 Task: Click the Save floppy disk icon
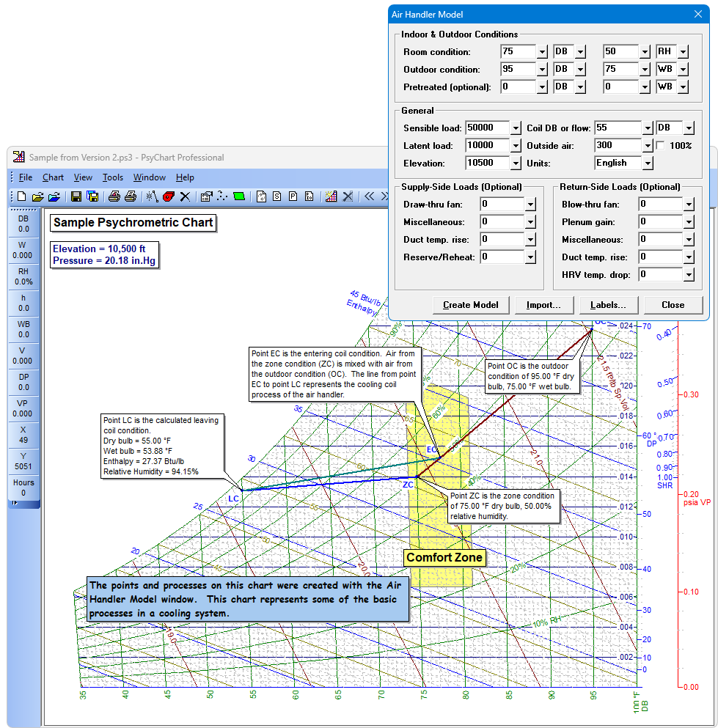pyautogui.click(x=76, y=196)
